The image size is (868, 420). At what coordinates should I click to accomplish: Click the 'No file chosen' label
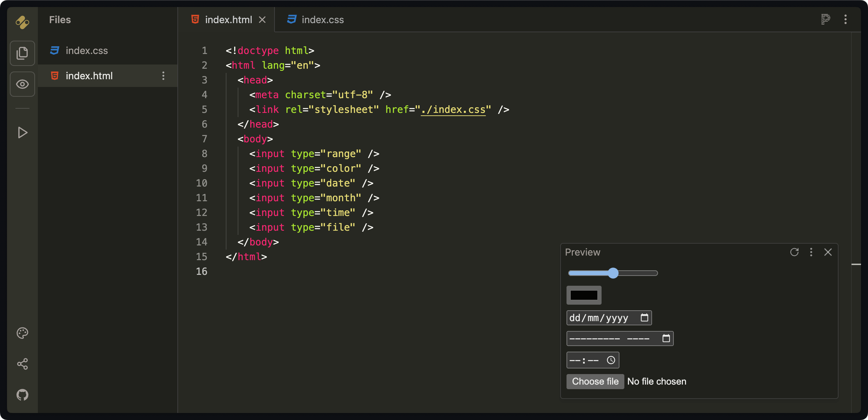[657, 381]
